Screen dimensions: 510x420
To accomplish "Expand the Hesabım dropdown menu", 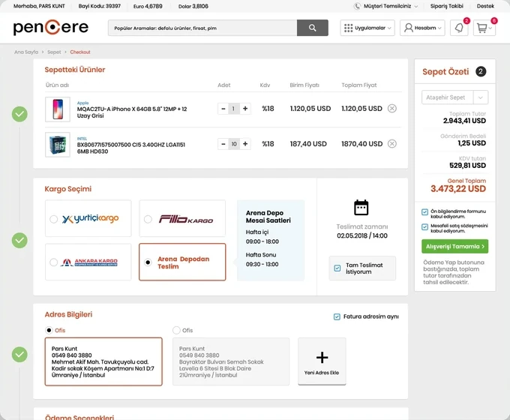I will tap(439, 28).
